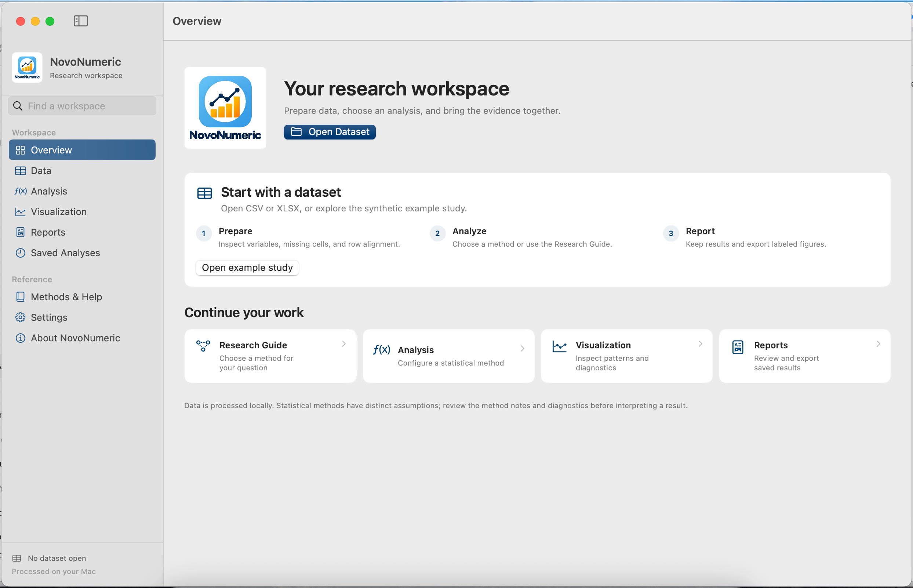
Task: Click the chevron on the Visualization card
Action: coord(700,344)
